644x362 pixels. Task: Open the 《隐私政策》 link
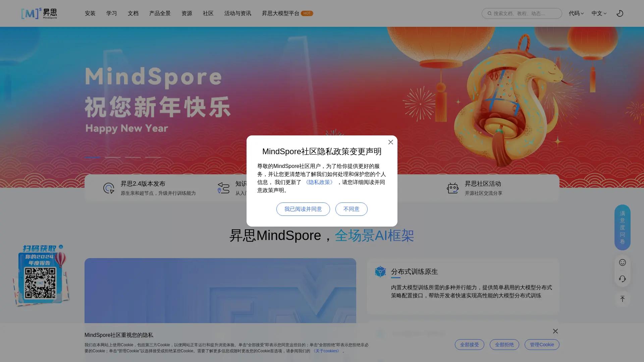point(319,182)
